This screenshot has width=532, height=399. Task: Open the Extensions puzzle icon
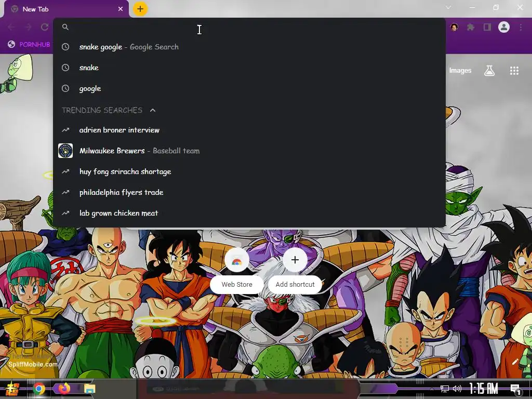tap(471, 27)
